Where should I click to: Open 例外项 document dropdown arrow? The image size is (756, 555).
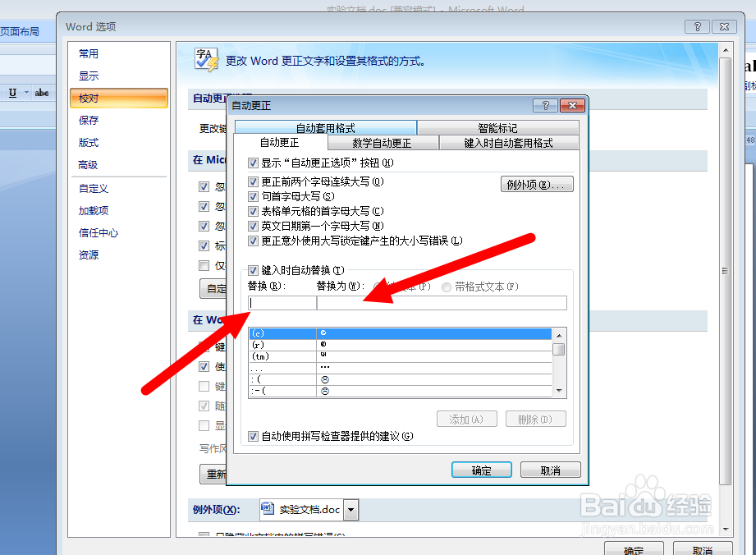tap(351, 510)
